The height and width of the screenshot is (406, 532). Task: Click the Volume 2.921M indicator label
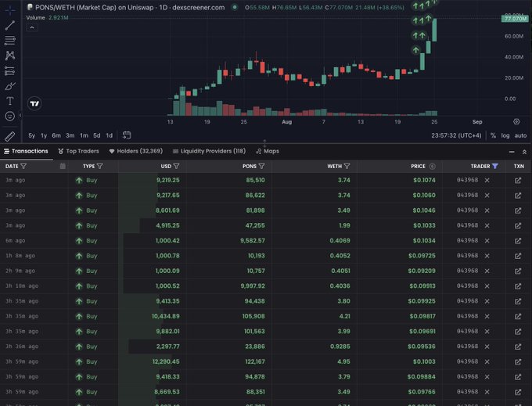(47, 17)
